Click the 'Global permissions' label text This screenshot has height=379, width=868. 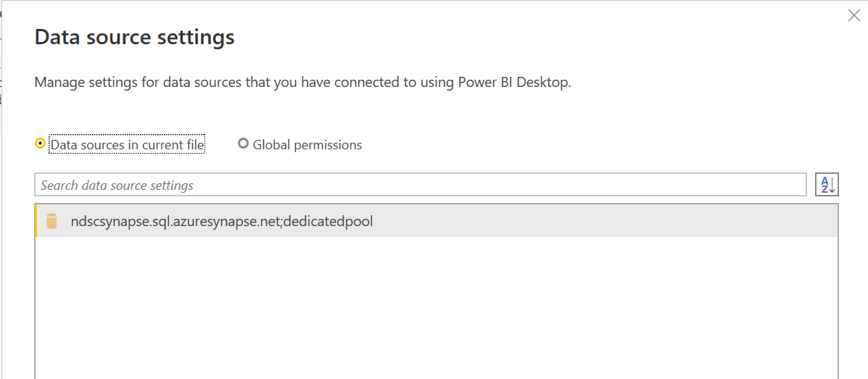[307, 145]
